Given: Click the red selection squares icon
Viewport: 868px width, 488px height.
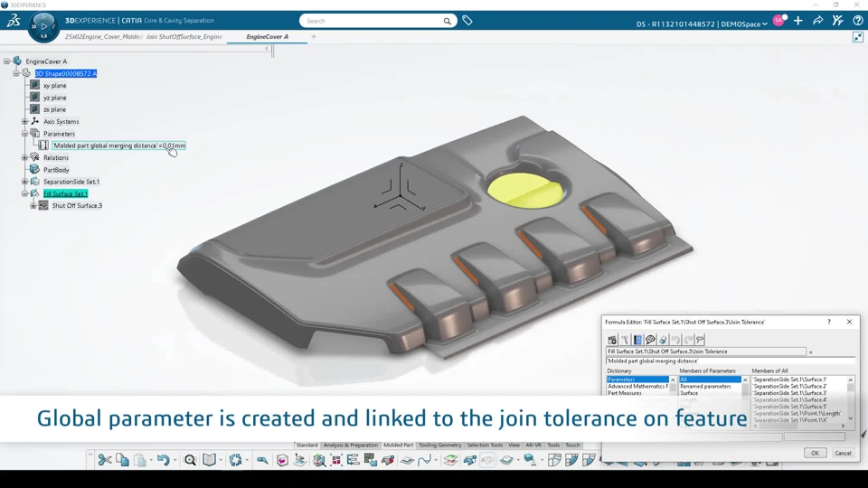Looking at the screenshot, I should [x=336, y=460].
